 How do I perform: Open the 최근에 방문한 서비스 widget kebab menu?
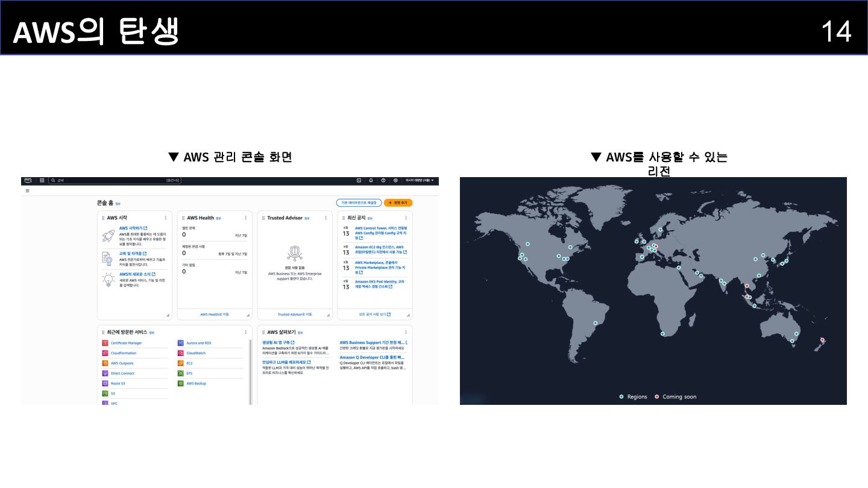pyautogui.click(x=246, y=332)
